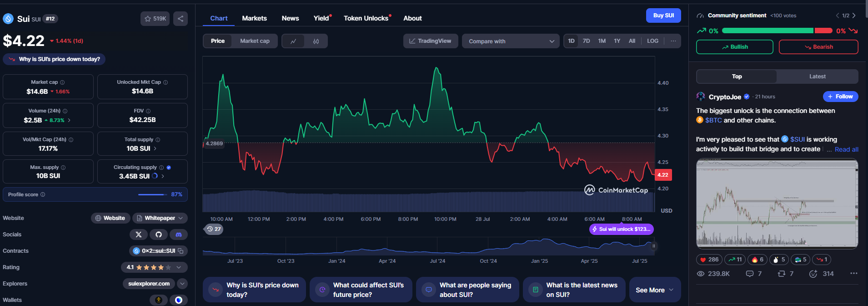Grab the chart range navigator handle
The width and height of the screenshot is (868, 306).
(x=654, y=246)
